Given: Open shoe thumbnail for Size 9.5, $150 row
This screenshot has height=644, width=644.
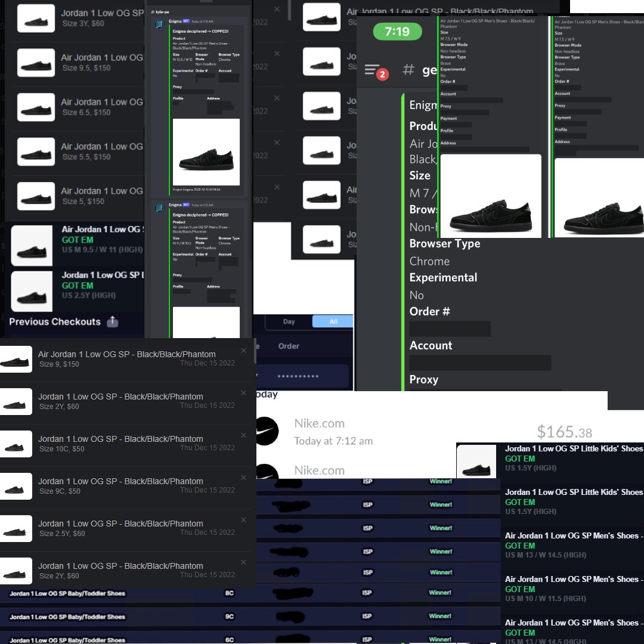Looking at the screenshot, I should (36, 63).
